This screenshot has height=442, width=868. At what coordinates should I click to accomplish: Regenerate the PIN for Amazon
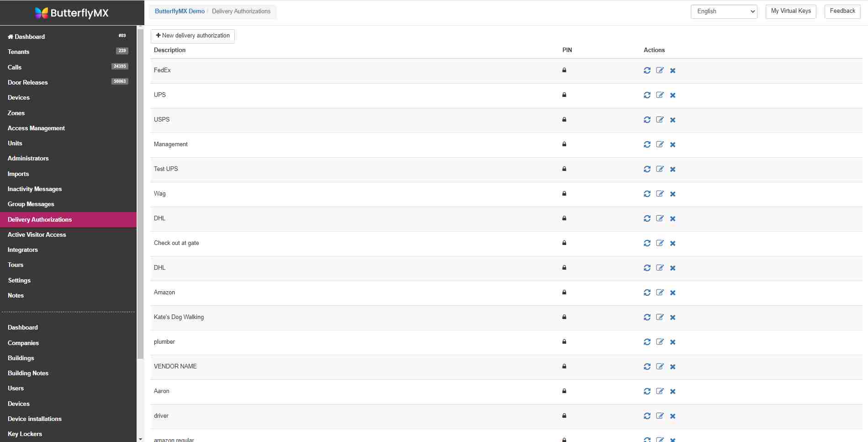click(x=647, y=293)
